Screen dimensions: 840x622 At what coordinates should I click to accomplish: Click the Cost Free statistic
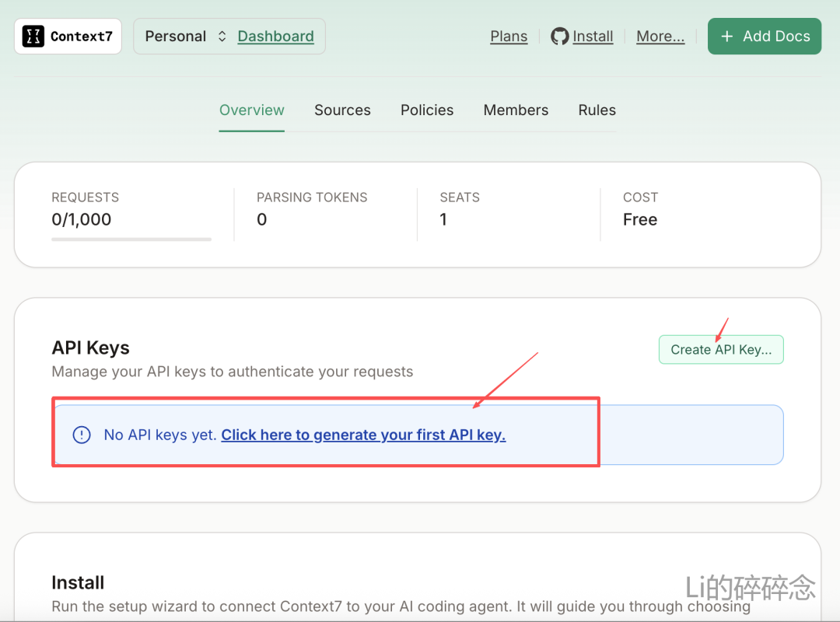coord(639,220)
